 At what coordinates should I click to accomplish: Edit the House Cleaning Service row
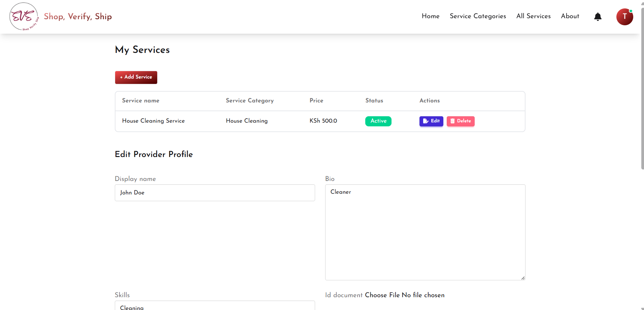pos(431,121)
